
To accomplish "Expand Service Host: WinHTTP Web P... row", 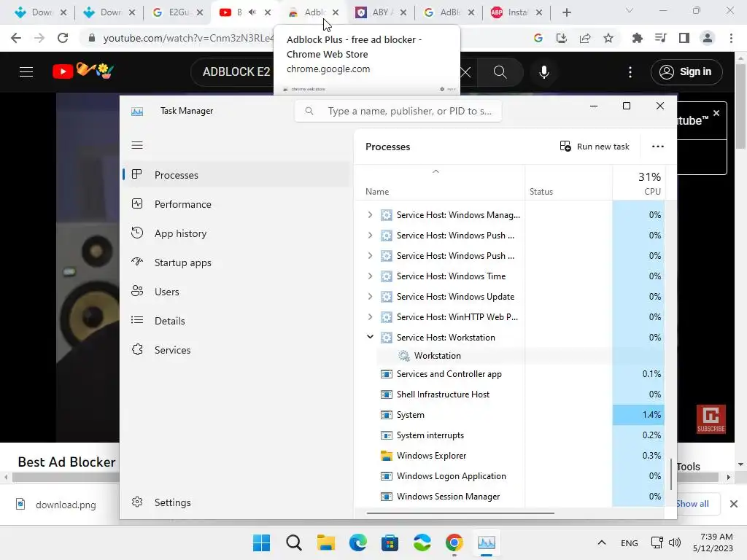I will [370, 317].
